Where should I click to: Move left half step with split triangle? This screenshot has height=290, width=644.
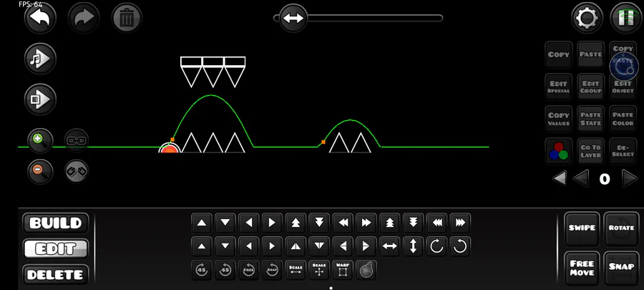[x=343, y=246]
